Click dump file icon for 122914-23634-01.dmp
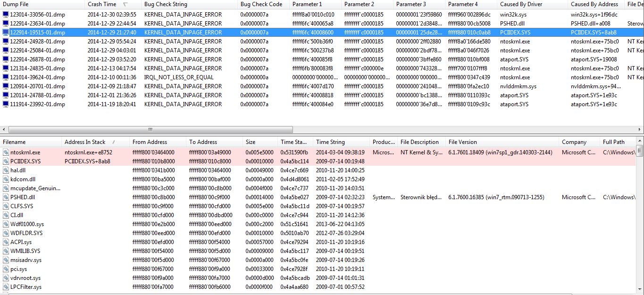 (x=6, y=24)
